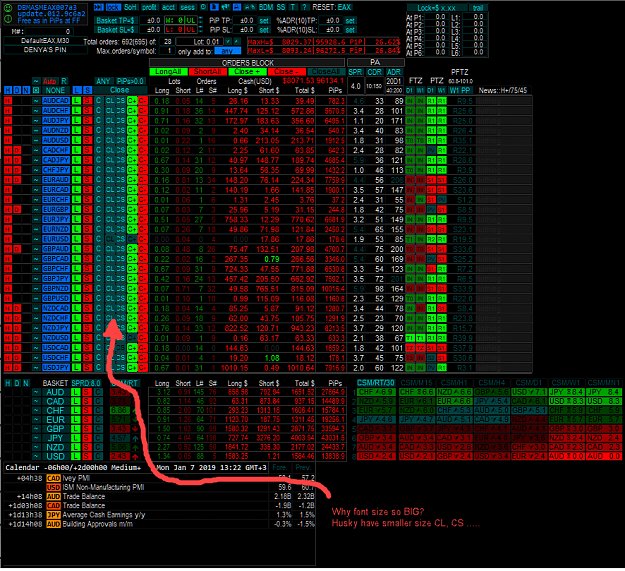Click the tilde icon next to Auto label
625x571 pixels.
coord(36,81)
